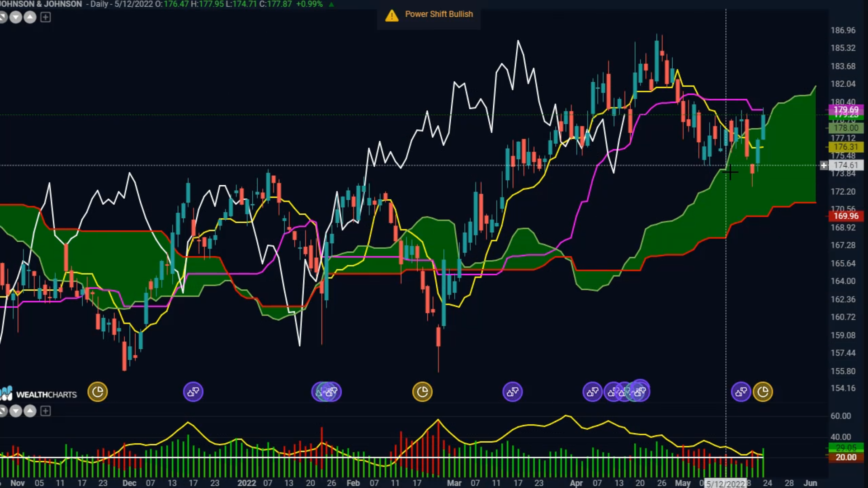Move the lower indicator pane down
The width and height of the screenshot is (868, 488).
click(x=16, y=411)
